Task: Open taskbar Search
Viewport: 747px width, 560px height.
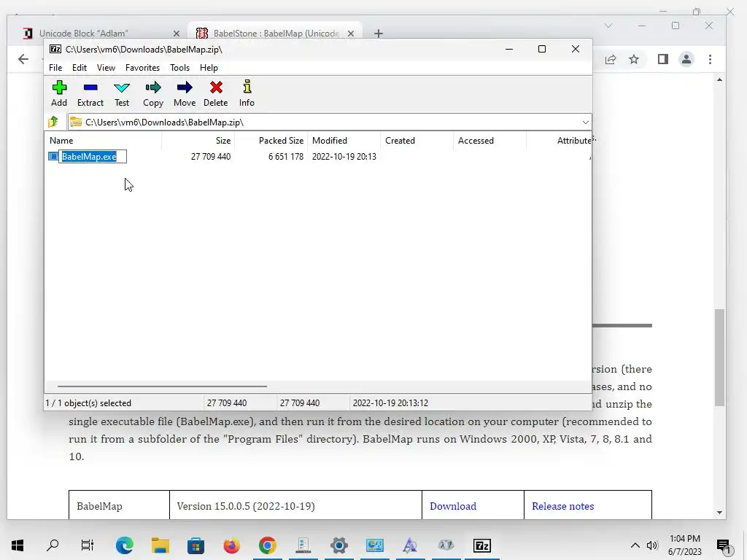Action: pos(53,545)
